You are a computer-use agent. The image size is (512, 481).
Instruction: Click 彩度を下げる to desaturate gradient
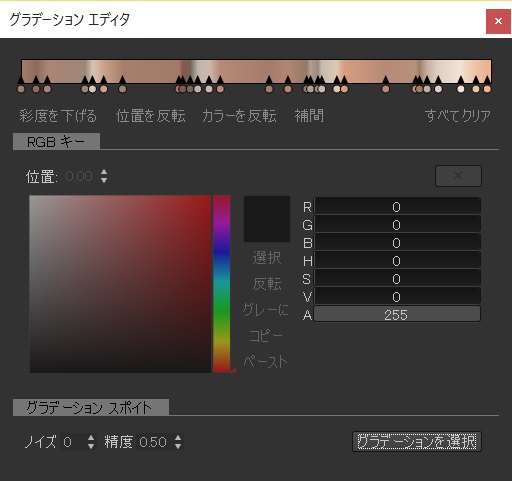58,116
